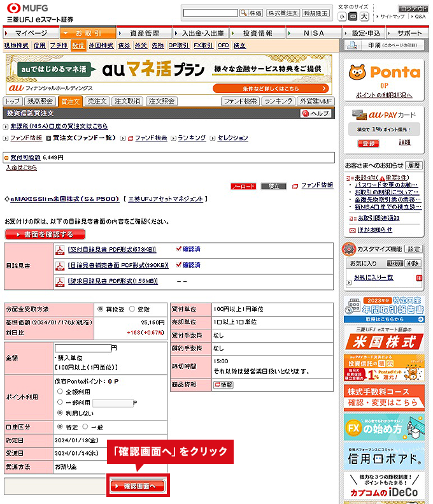Click the Ponta mascot icon
The width and height of the screenshot is (433, 504).
click(357, 72)
